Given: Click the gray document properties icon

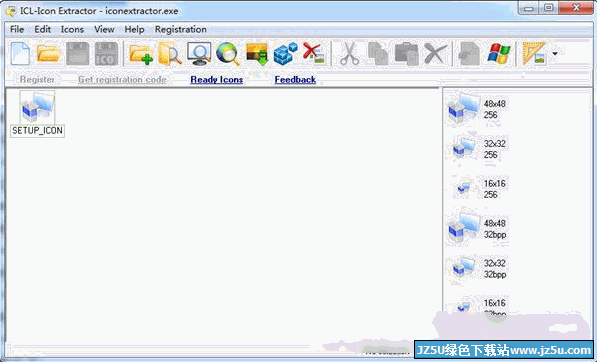Looking at the screenshot, I should (470, 54).
